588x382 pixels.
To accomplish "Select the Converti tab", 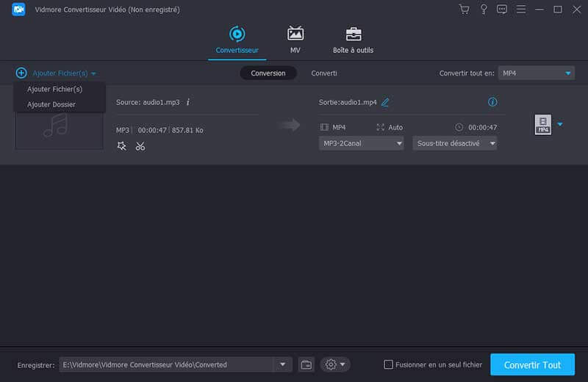I will click(324, 73).
